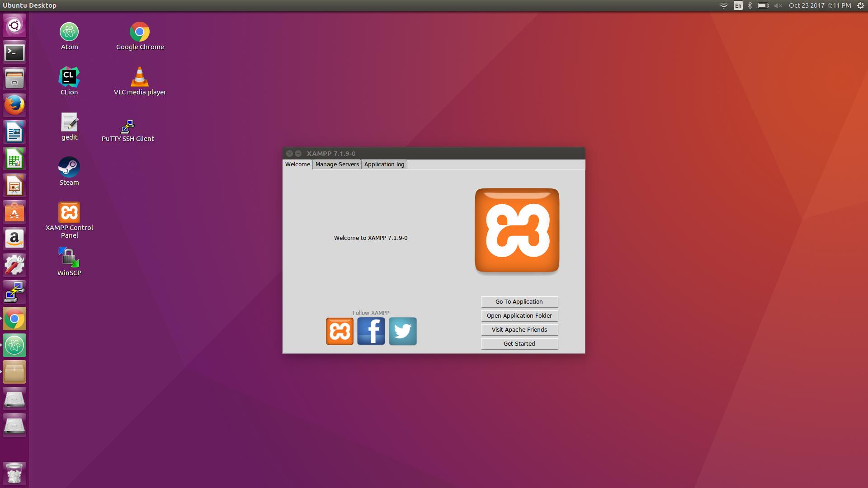868x488 pixels.
Task: Switch to the Application log tab
Action: [x=384, y=164]
